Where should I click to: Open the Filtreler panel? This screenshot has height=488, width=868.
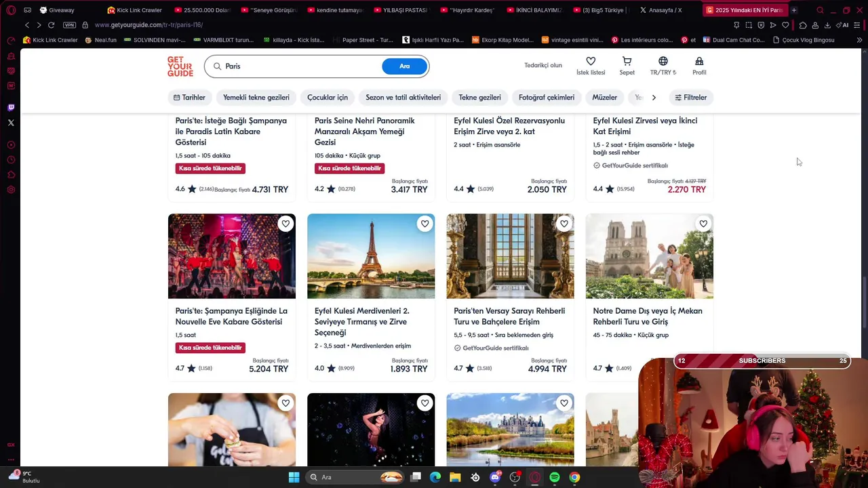click(x=691, y=98)
